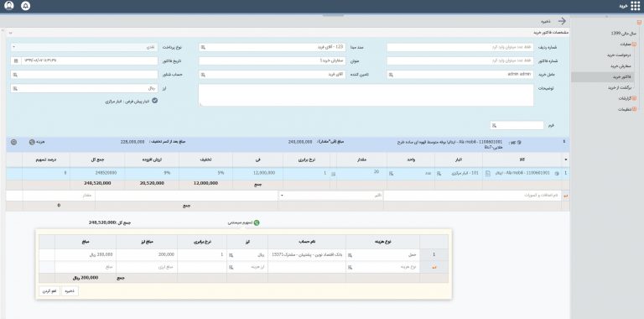
Task: Open lookup icon in واحد cell
Action: [x=391, y=174]
